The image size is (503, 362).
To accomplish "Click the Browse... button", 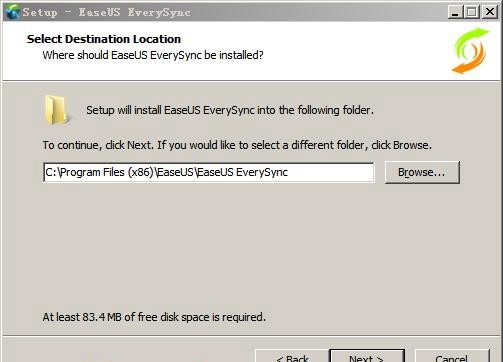I will (x=422, y=172).
